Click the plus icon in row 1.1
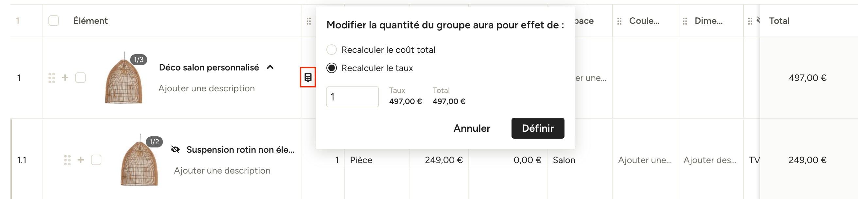868x199 pixels. point(81,160)
